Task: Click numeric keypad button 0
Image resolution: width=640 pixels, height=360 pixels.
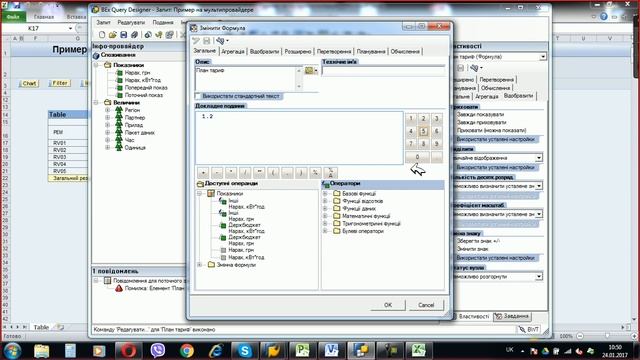Action: point(417,157)
